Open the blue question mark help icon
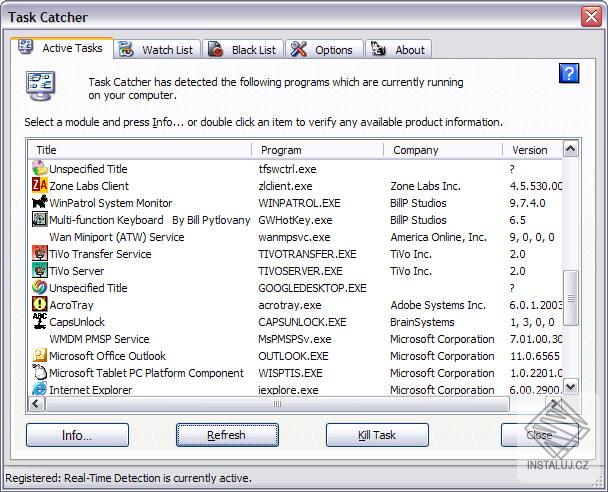The height and width of the screenshot is (492, 608). tap(569, 73)
